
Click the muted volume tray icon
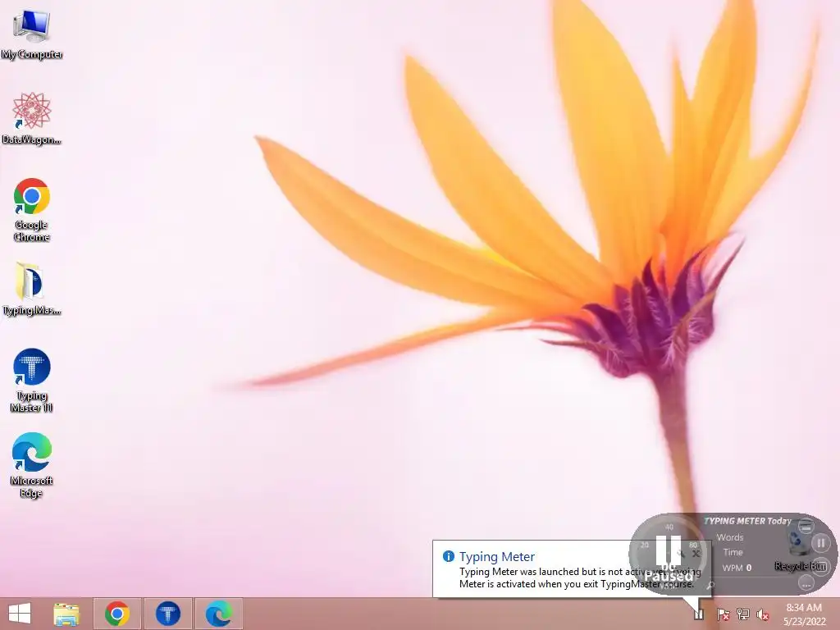[763, 614]
